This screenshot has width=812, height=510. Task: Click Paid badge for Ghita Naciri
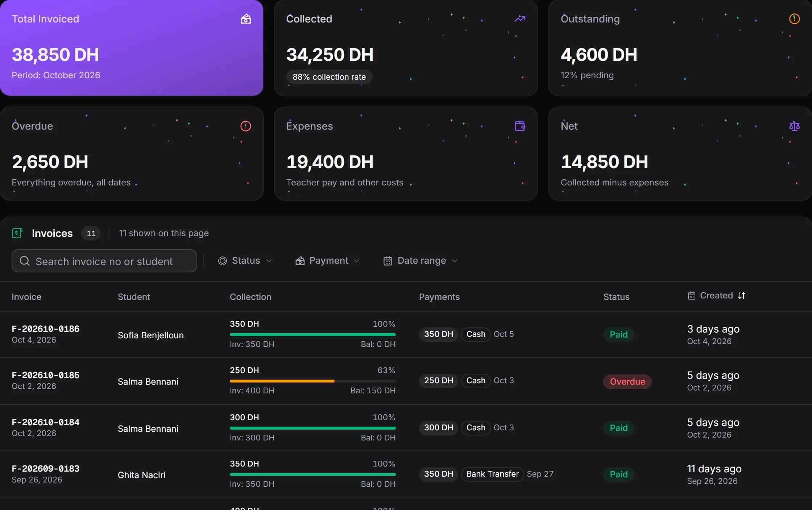(618, 474)
